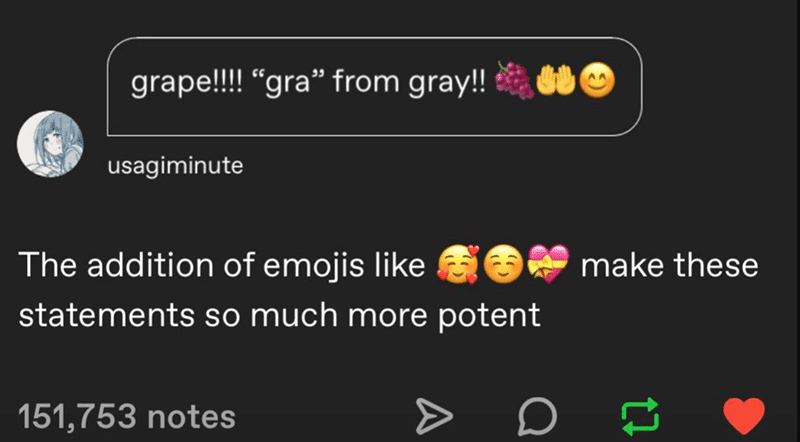Click the line "statements so much more potent"

click(x=279, y=315)
